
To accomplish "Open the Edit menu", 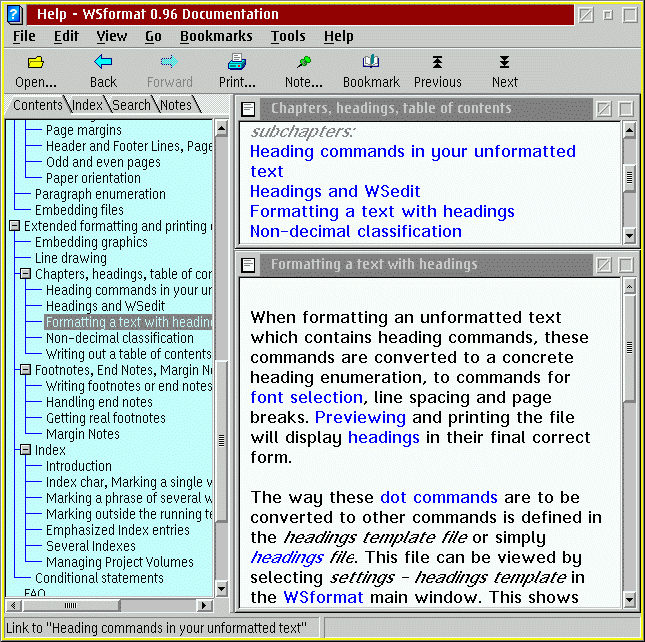I will tap(66, 36).
